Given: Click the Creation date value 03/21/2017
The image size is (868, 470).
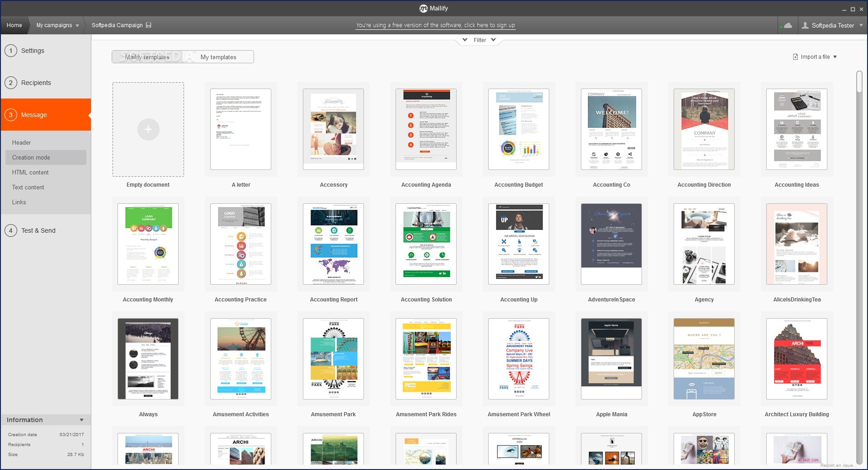Looking at the screenshot, I should pyautogui.click(x=72, y=434).
